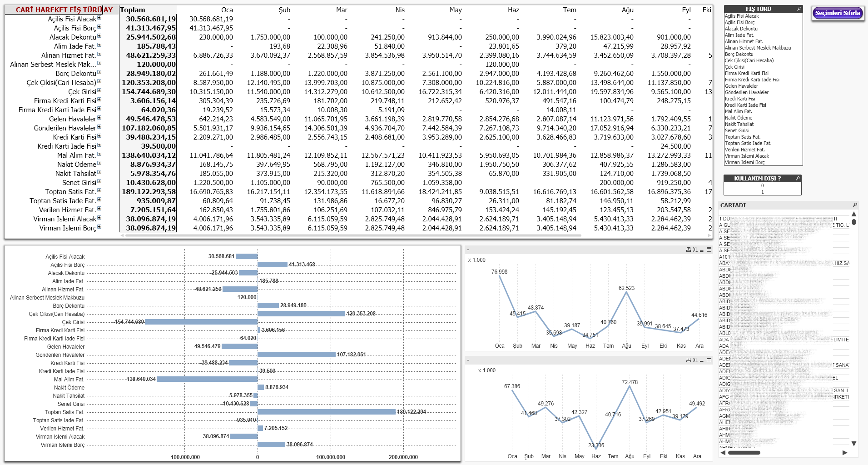Select value 1 in KULLANIM DIŞI list

(x=762, y=192)
